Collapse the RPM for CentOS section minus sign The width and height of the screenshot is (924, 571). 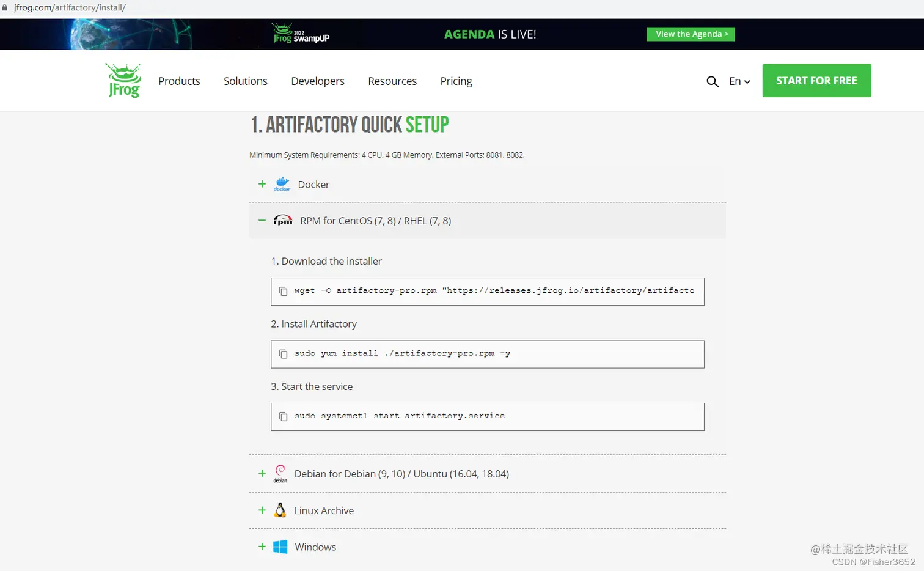(x=262, y=220)
